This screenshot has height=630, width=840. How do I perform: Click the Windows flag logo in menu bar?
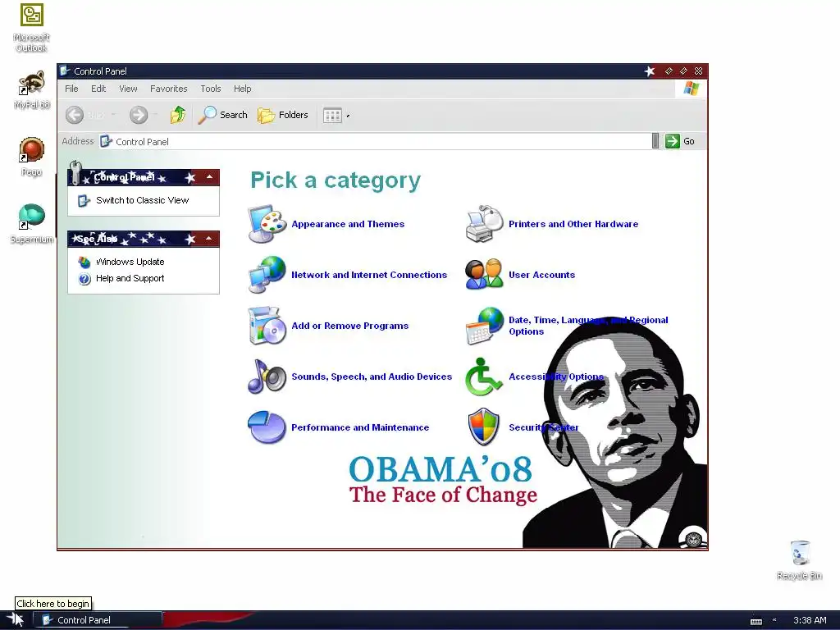click(691, 89)
